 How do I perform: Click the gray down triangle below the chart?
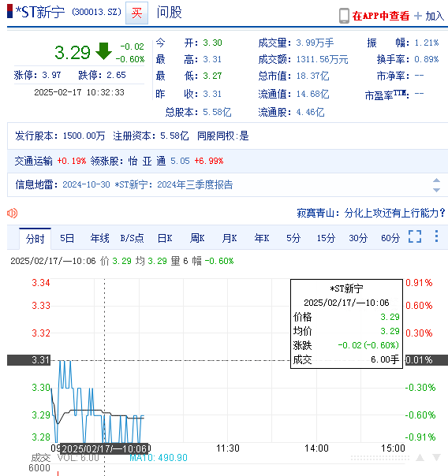[x=436, y=458]
